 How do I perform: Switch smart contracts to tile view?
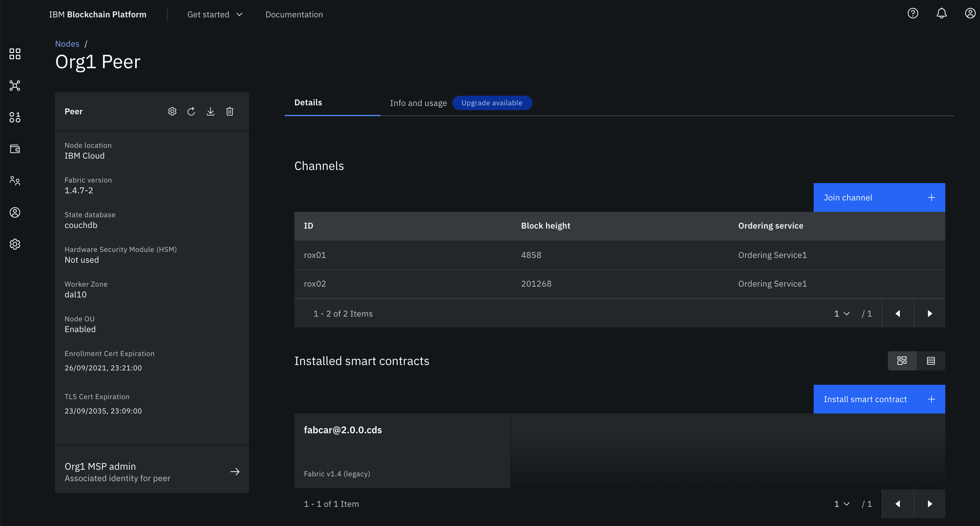pos(902,361)
